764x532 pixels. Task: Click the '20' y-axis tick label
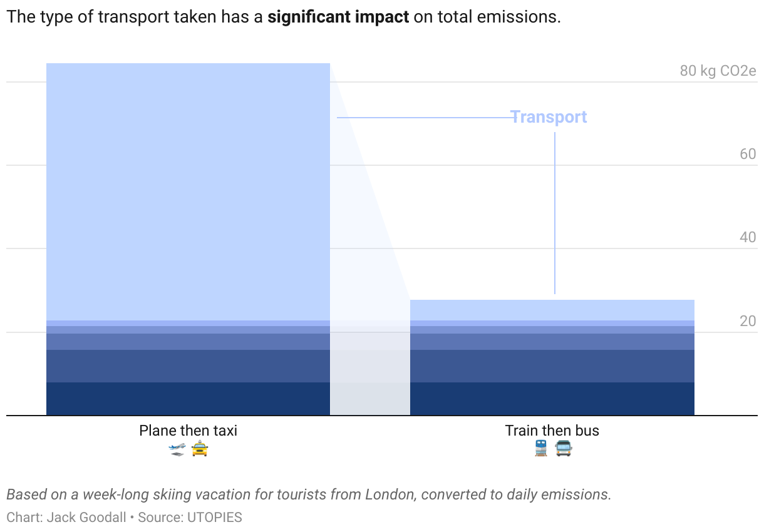[x=748, y=321]
